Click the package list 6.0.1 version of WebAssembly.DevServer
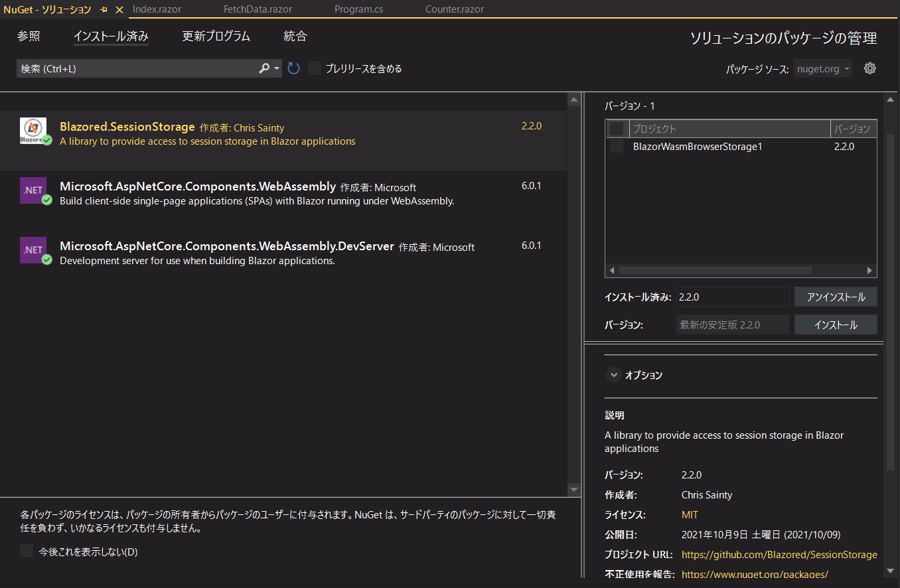The image size is (900, 588). click(531, 246)
